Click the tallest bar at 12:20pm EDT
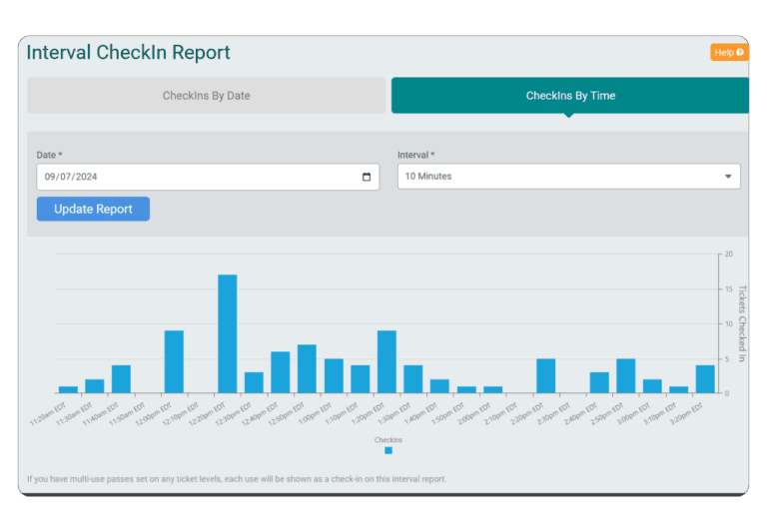 227,333
